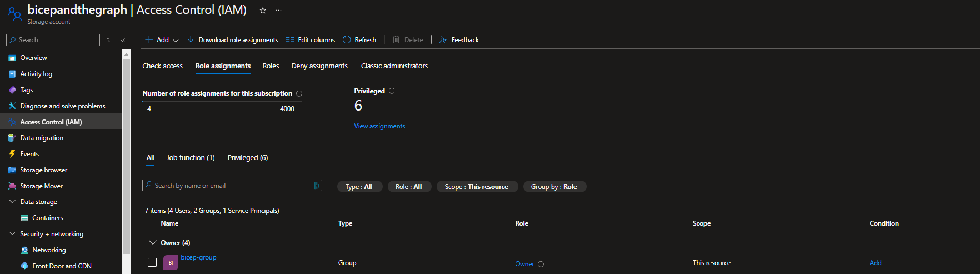This screenshot has height=274, width=980.
Task: Open the Classic administrators tab
Action: 394,66
